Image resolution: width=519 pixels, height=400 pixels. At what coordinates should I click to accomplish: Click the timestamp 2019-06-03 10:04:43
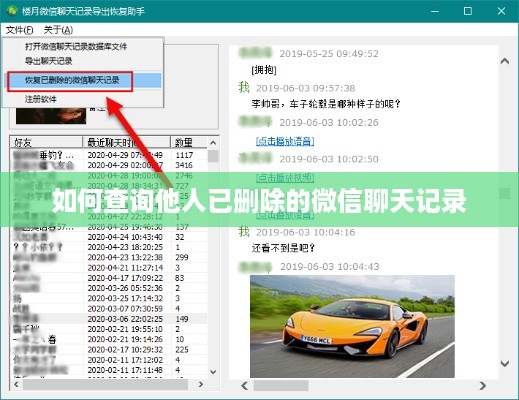pyautogui.click(x=330, y=266)
